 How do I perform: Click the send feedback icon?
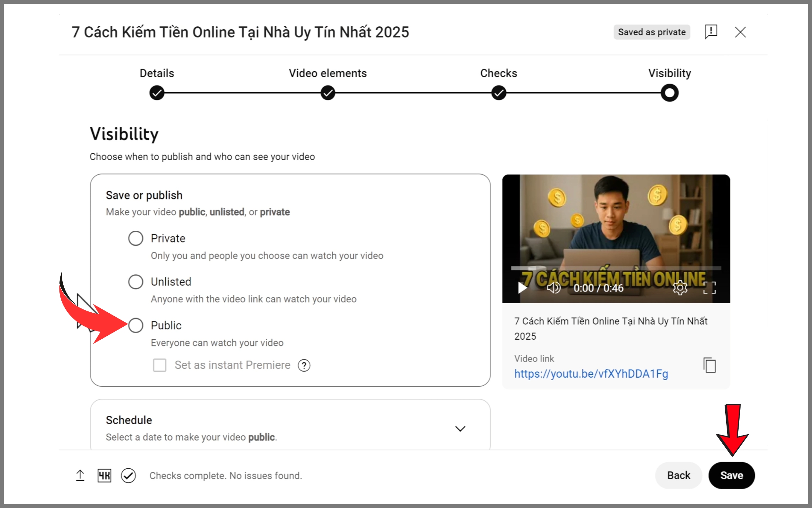coord(711,32)
